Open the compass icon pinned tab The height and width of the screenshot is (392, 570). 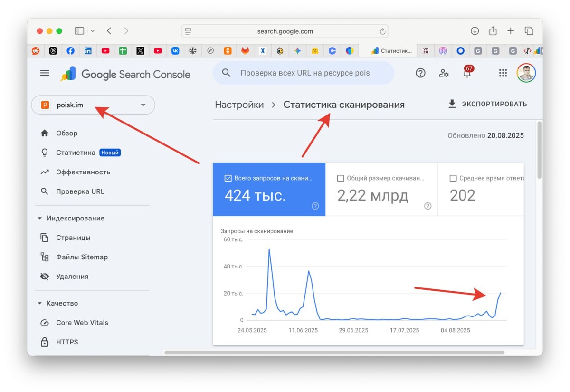210,51
